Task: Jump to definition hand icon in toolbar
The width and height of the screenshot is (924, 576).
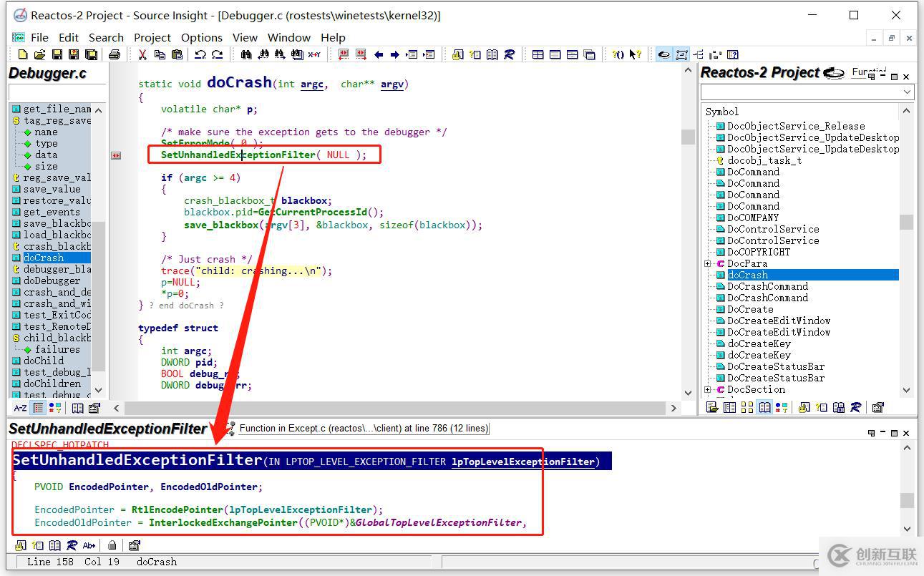Action: pos(457,54)
